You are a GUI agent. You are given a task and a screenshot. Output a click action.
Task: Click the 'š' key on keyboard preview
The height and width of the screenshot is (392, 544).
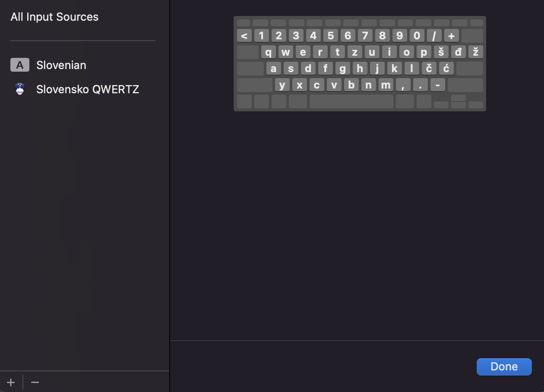click(441, 52)
